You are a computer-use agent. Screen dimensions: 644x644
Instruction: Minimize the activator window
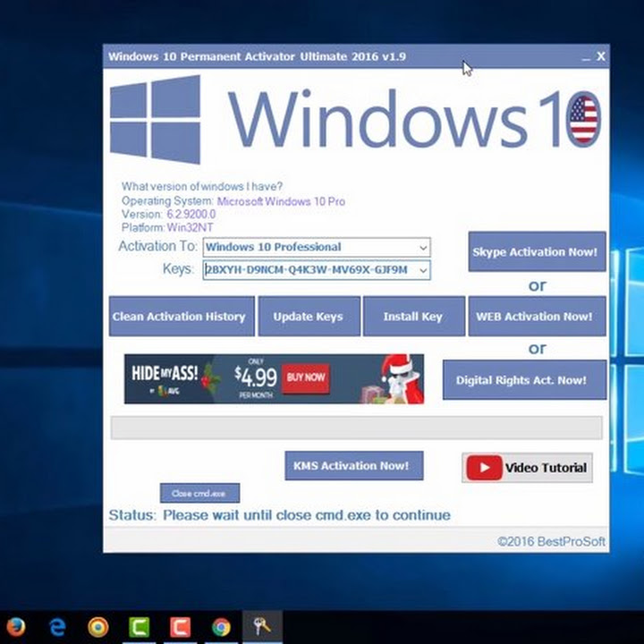pyautogui.click(x=586, y=56)
